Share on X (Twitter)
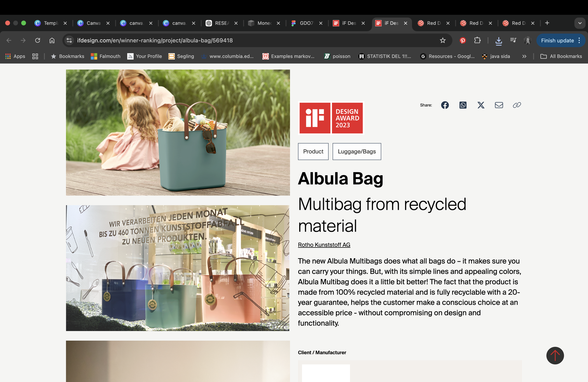This screenshot has height=382, width=588. tap(481, 105)
